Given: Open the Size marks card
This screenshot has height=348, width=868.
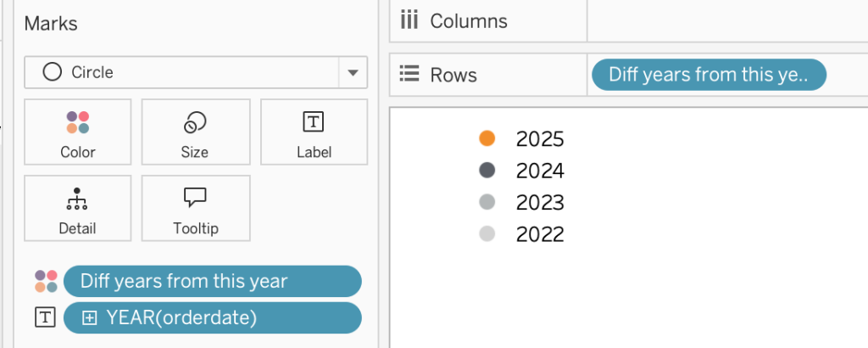Looking at the screenshot, I should [x=196, y=132].
